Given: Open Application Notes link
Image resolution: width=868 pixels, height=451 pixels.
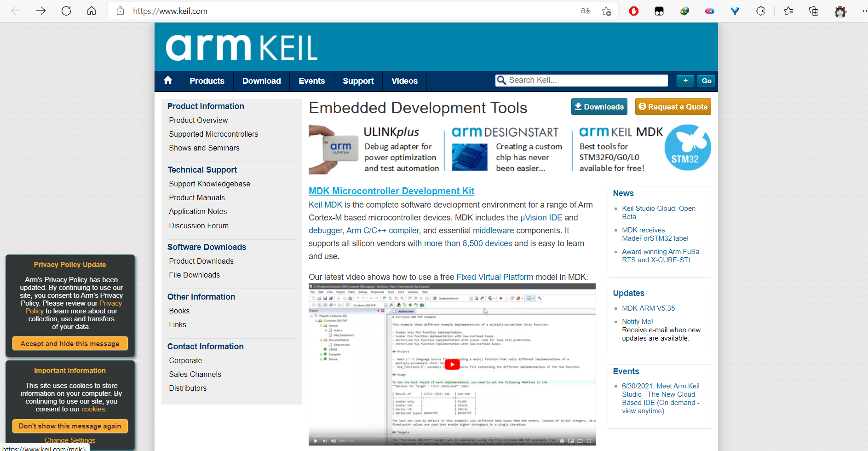Looking at the screenshot, I should pos(198,211).
